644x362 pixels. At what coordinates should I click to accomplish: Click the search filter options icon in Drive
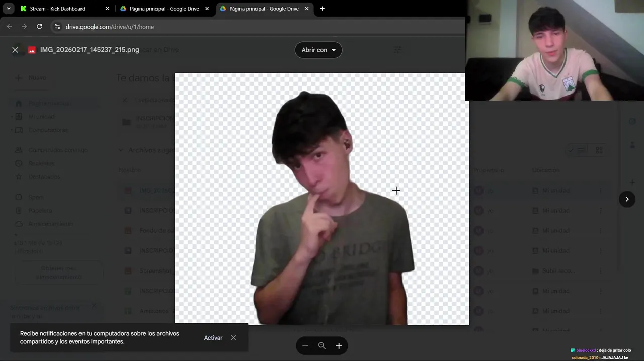397,50
